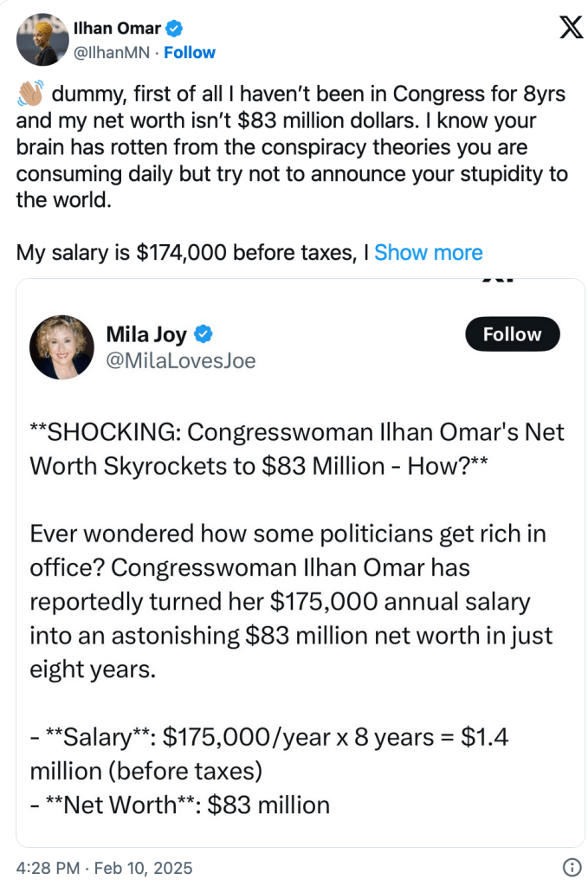Expand the tweet with Show more
The width and height of the screenshot is (588, 886).
(x=428, y=253)
